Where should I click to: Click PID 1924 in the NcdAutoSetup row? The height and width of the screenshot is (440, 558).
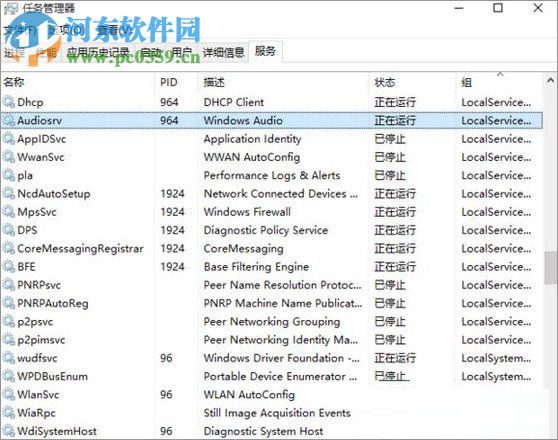point(173,194)
